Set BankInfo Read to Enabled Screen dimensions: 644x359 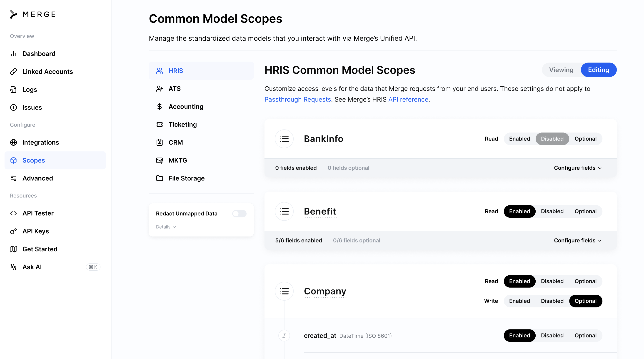(519, 139)
